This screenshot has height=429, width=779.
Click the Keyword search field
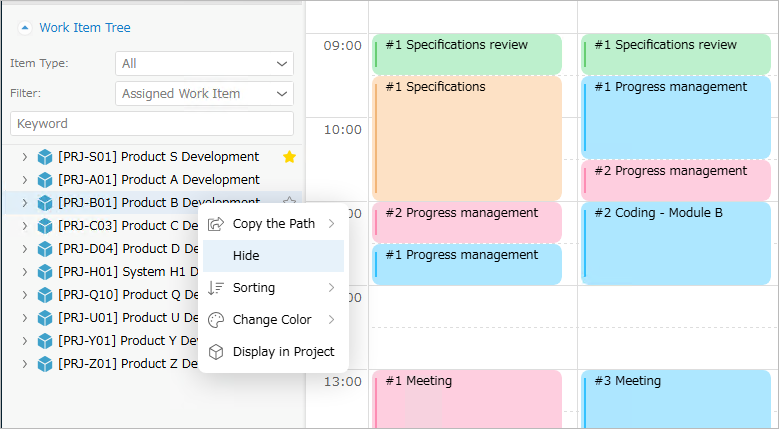152,124
